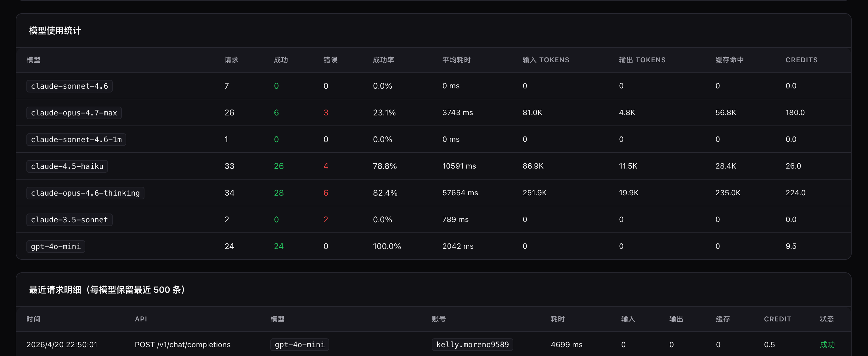Click the green 成功 status label
The height and width of the screenshot is (356, 868).
827,345
